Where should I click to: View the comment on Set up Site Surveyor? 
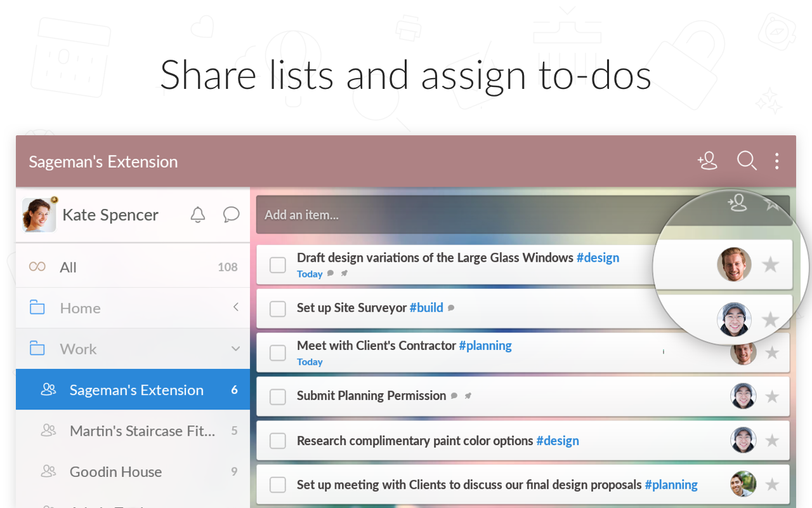[x=451, y=308]
